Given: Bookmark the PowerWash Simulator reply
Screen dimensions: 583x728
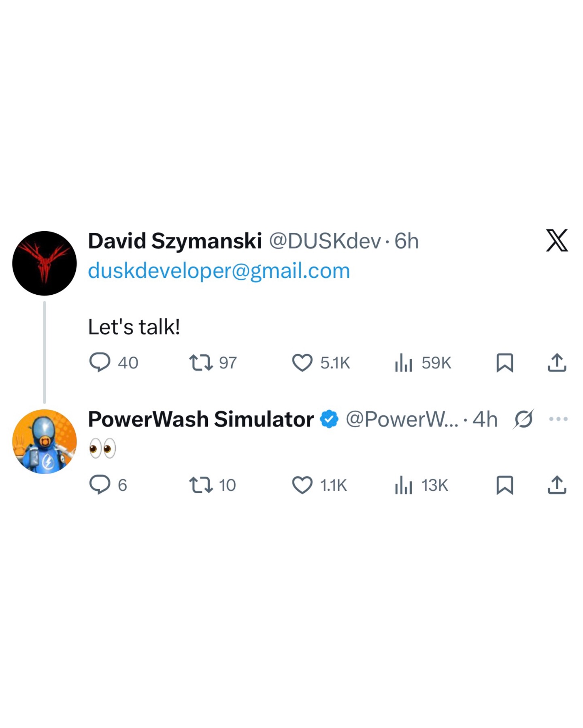Looking at the screenshot, I should [x=505, y=485].
